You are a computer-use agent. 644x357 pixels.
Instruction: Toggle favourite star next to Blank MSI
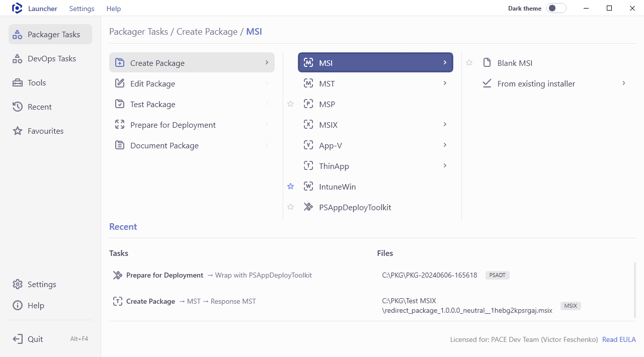469,63
